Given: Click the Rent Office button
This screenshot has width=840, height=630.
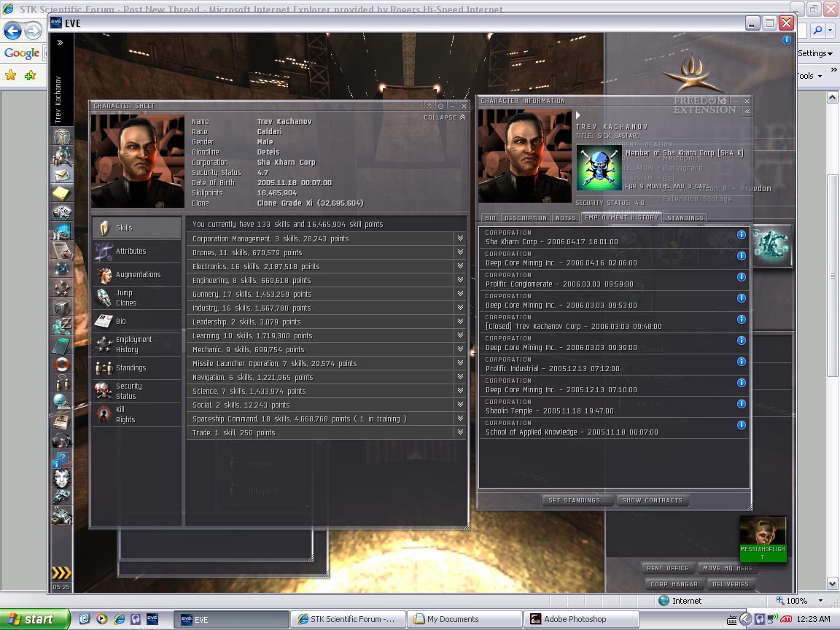Looking at the screenshot, I should tap(667, 569).
